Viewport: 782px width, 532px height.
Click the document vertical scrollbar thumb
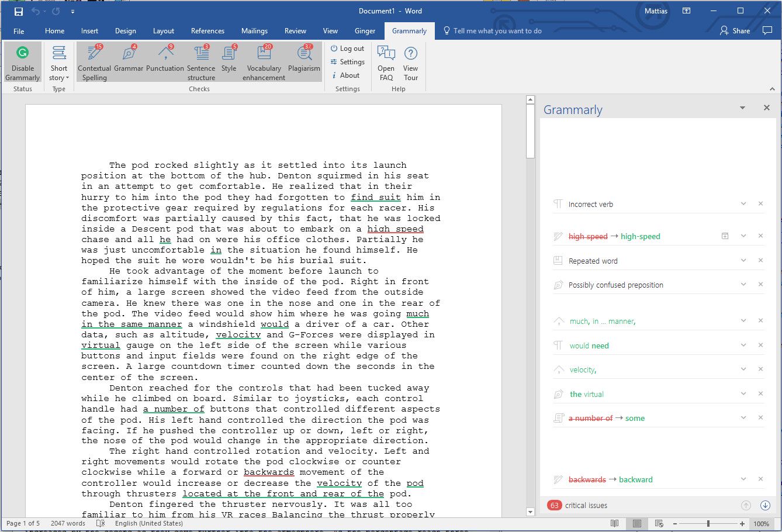[x=530, y=132]
